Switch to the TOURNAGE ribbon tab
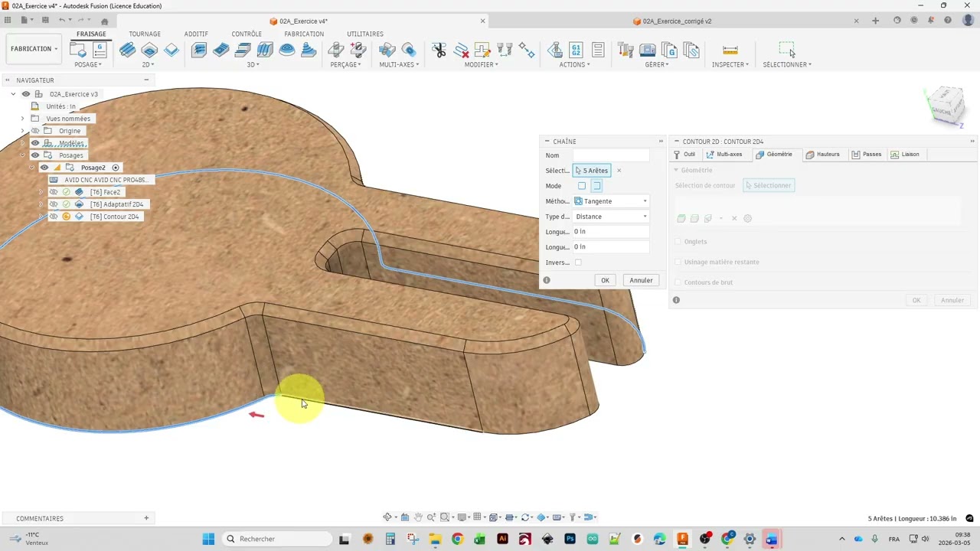Viewport: 980px width, 551px height. pyautogui.click(x=145, y=34)
